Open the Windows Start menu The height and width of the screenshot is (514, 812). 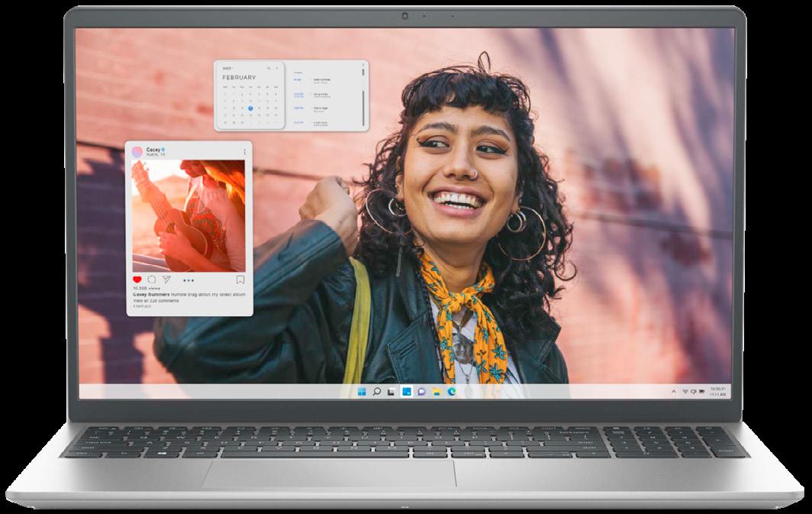(x=362, y=392)
